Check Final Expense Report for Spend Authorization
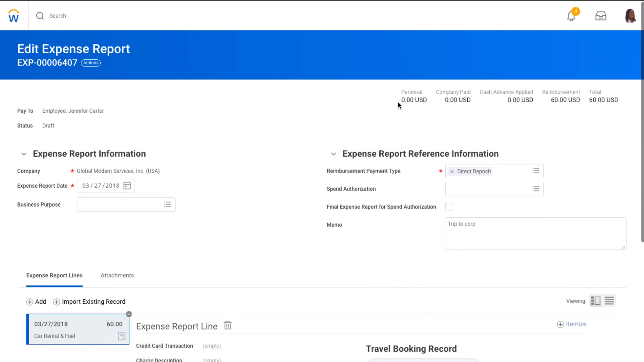This screenshot has height=362, width=644. (449, 207)
